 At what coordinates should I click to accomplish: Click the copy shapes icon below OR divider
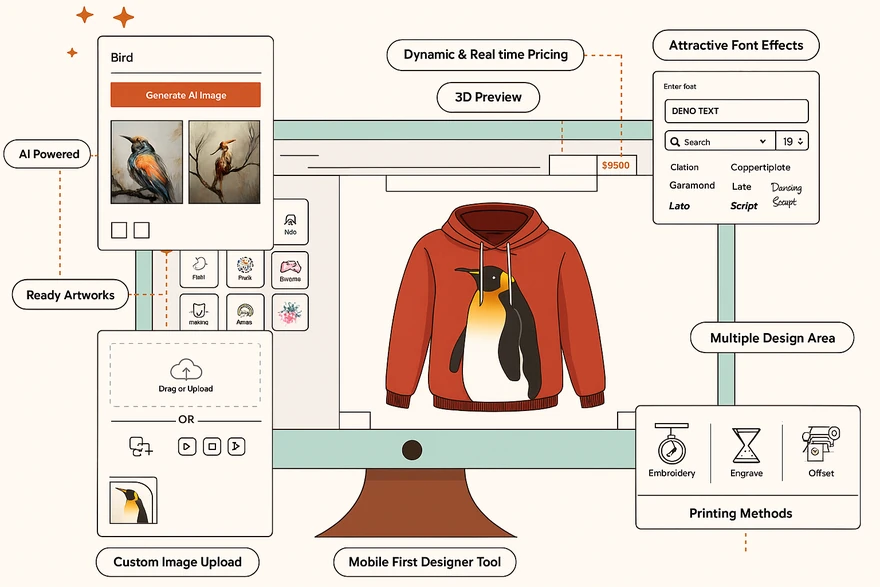pyautogui.click(x=138, y=447)
